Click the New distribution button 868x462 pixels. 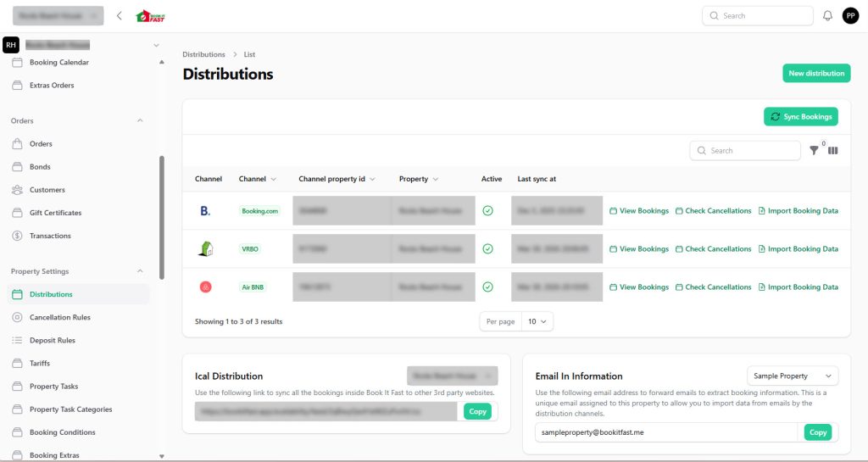(815, 74)
